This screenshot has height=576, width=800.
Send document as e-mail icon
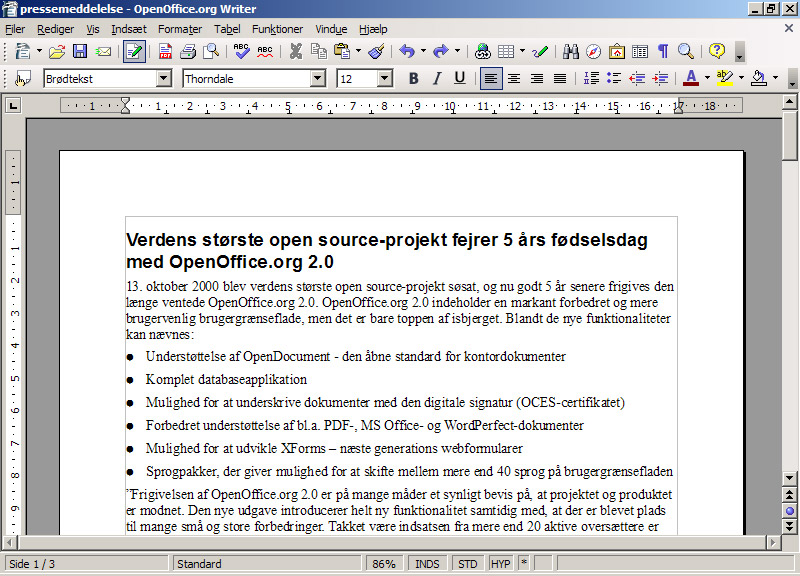pyautogui.click(x=103, y=52)
